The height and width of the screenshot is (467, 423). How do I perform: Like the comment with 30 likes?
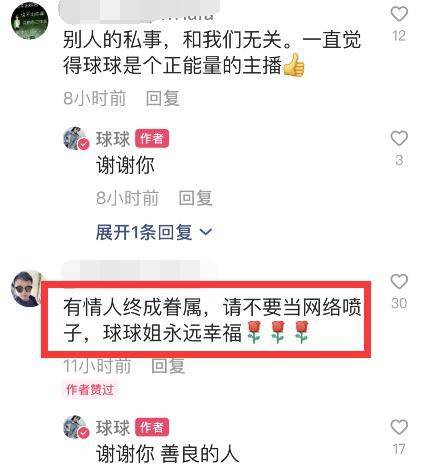(399, 282)
